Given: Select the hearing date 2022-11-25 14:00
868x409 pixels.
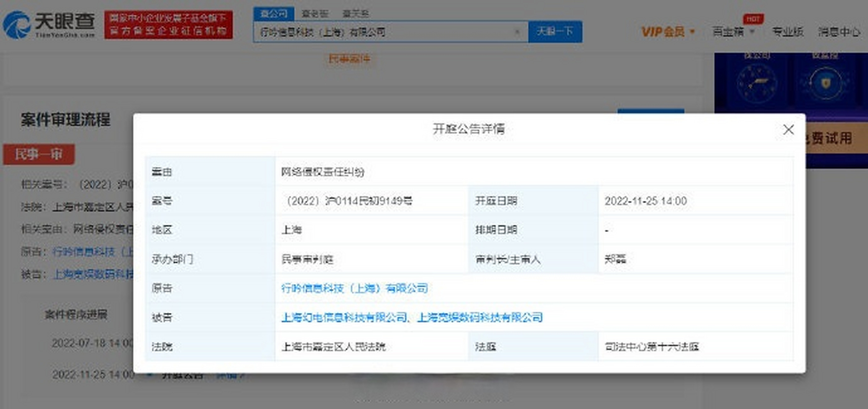Looking at the screenshot, I should click(646, 201).
